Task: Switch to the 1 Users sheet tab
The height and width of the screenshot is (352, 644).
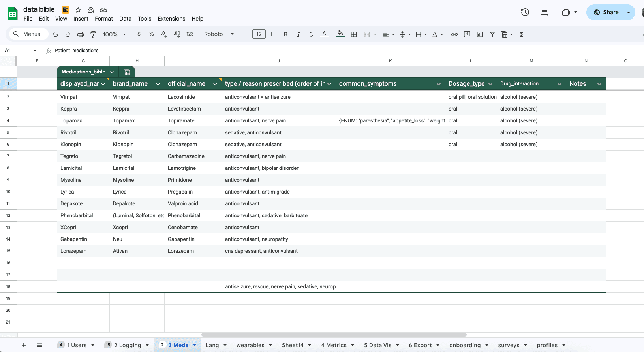Action: click(77, 345)
